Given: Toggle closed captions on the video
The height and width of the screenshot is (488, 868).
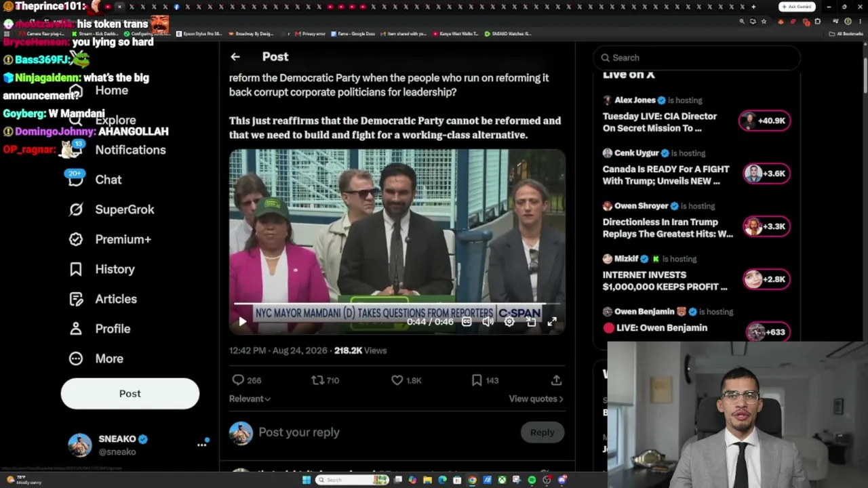Looking at the screenshot, I should [467, 322].
